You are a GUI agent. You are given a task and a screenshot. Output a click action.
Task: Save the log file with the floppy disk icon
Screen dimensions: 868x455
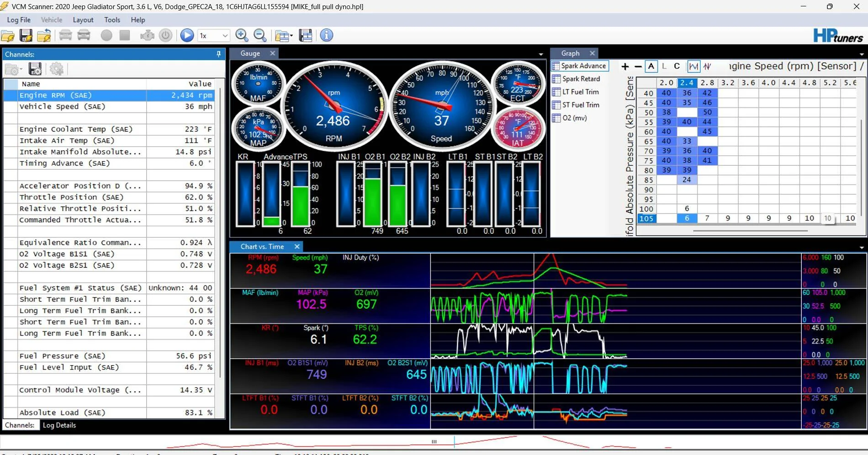coord(26,35)
